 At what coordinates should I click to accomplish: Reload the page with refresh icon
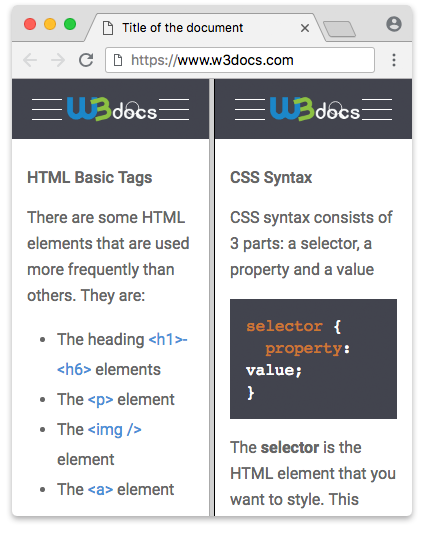point(86,60)
